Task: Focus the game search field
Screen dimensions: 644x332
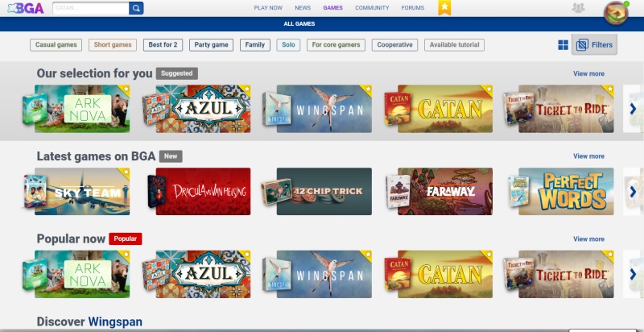Action: (91, 8)
